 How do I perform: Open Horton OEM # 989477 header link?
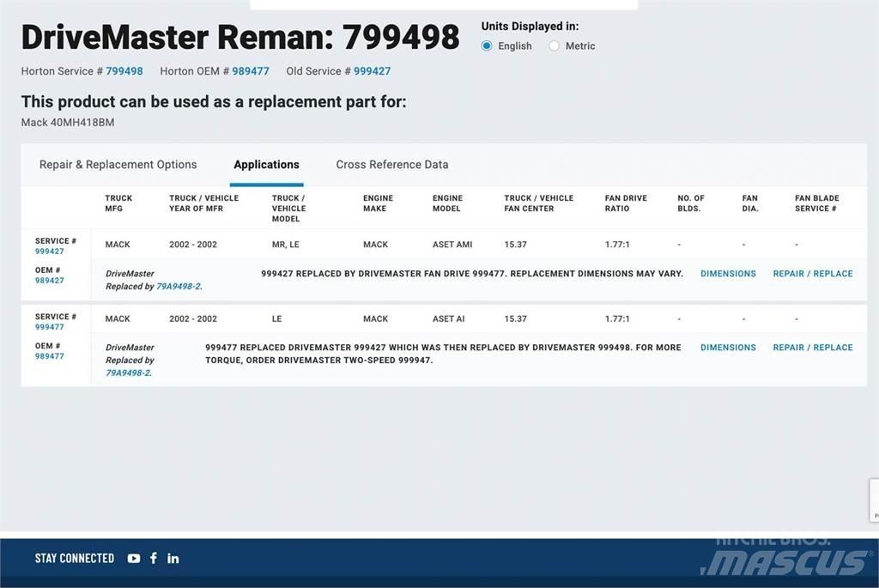coord(251,71)
